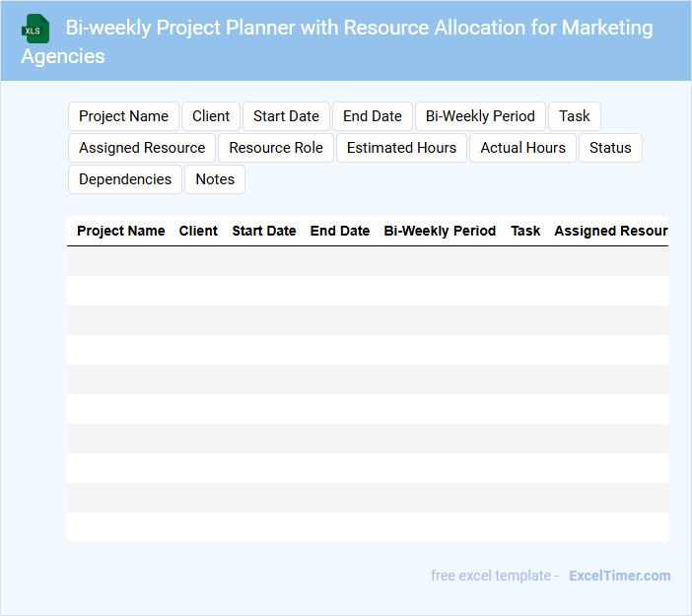This screenshot has height=616, width=692.
Task: Click the Dependencies tag
Action: 125,179
